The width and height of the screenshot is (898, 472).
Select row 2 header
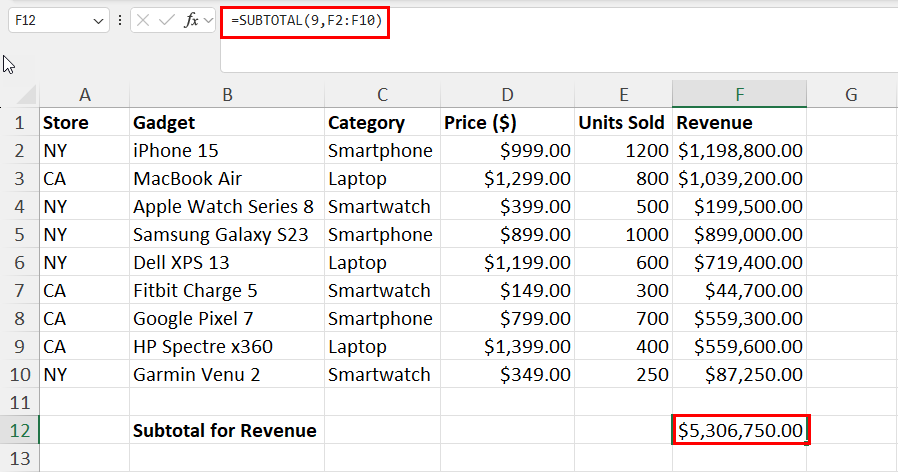pos(19,151)
